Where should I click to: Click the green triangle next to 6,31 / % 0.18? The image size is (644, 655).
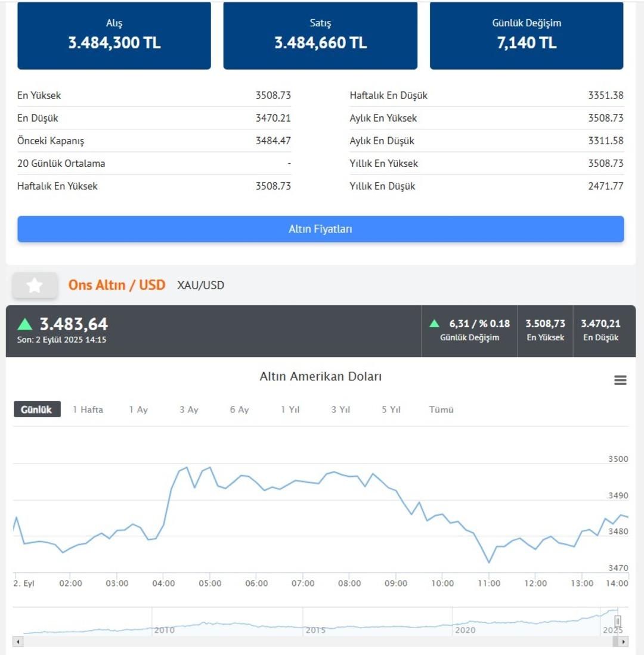(434, 323)
